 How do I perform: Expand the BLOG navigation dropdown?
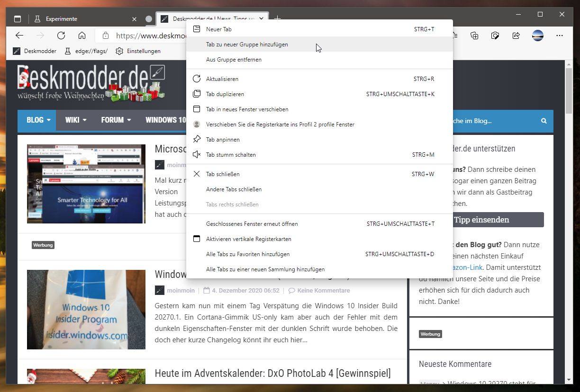pos(38,120)
